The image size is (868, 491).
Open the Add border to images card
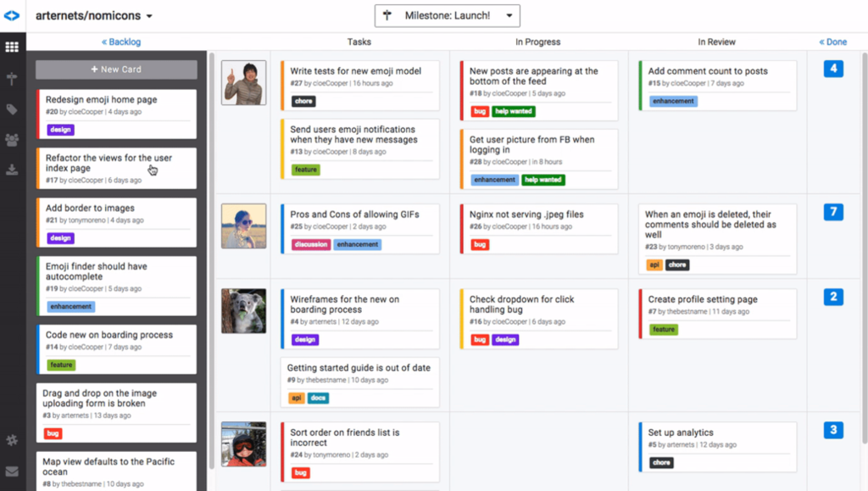pos(116,222)
